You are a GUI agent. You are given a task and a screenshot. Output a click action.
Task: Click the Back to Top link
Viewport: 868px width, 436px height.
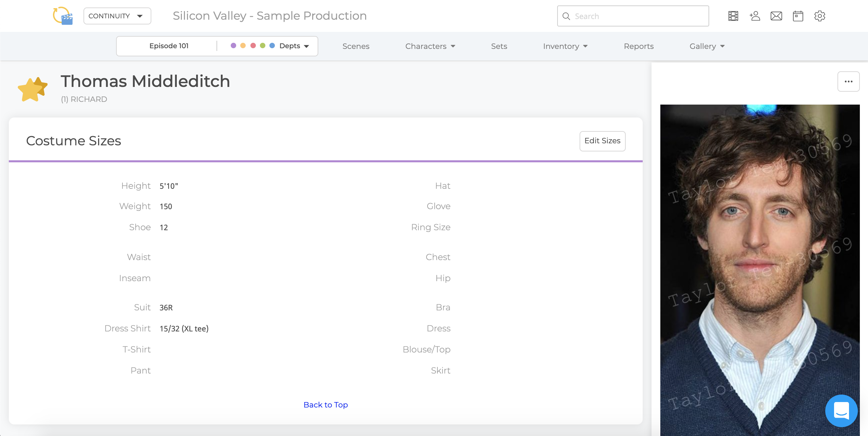coord(325,404)
